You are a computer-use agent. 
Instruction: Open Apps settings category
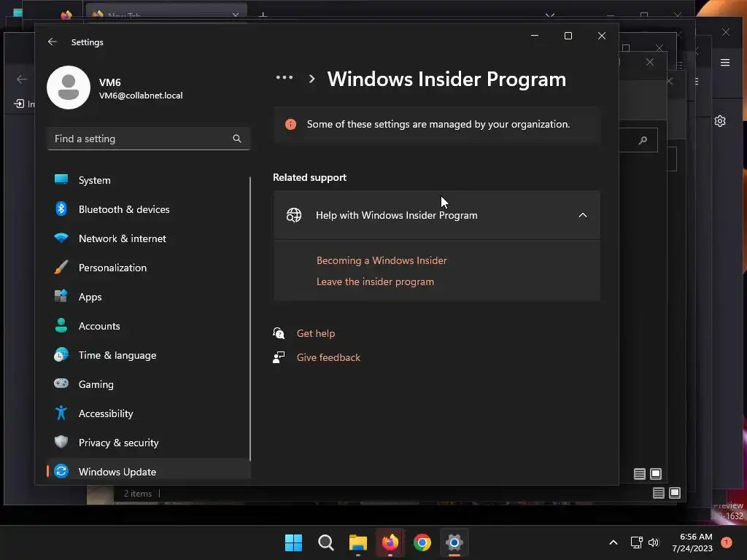149,297
